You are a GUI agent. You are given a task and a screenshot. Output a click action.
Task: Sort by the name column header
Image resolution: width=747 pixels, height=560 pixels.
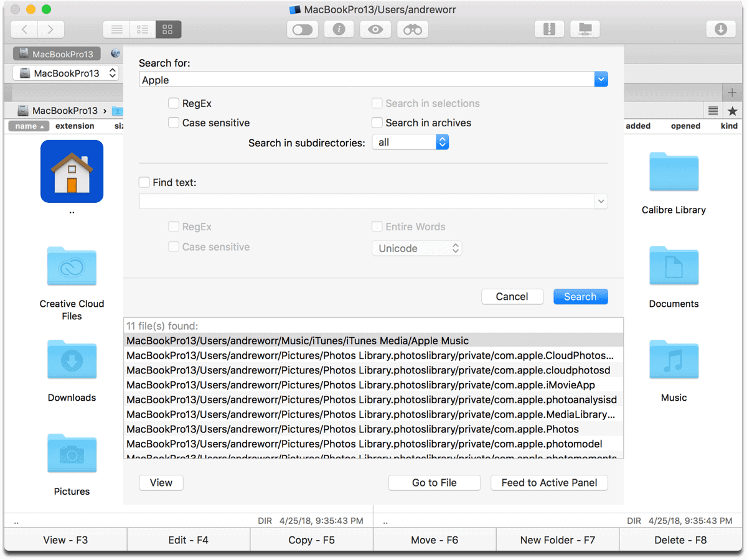point(29,126)
